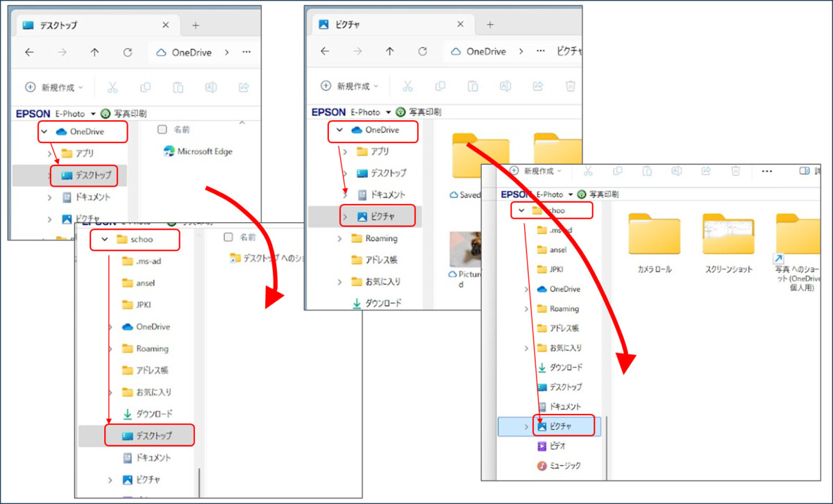
Task: Click the Share icon in the カメラ ロール window
Action: point(706,171)
